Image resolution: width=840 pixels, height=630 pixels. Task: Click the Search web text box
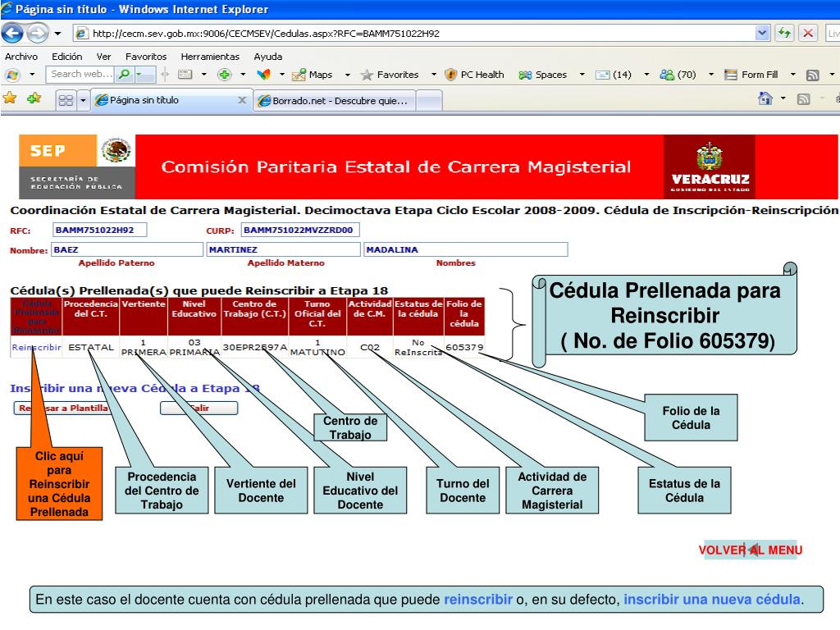pos(80,74)
